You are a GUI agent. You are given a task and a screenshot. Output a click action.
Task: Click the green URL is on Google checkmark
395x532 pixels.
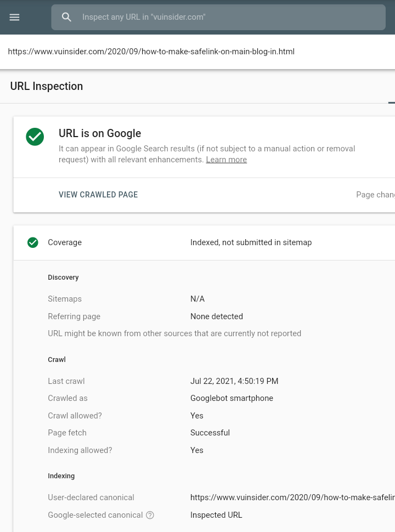35,137
